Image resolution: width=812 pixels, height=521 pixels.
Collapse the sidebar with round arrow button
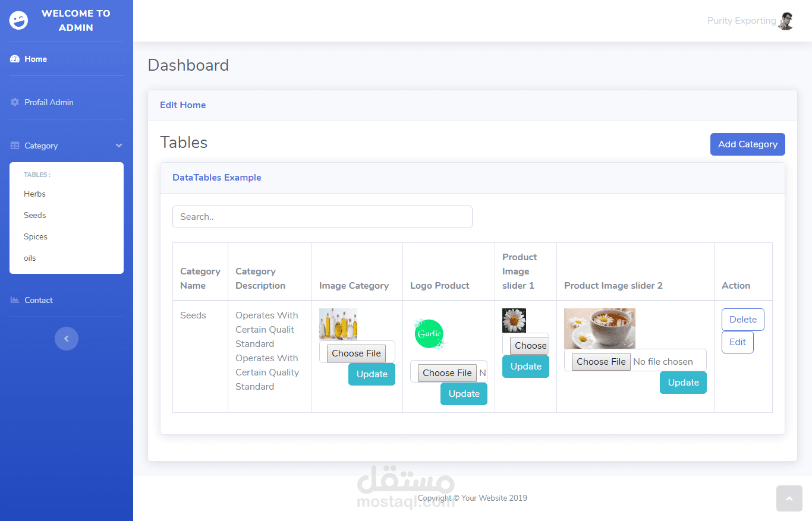[67, 339]
